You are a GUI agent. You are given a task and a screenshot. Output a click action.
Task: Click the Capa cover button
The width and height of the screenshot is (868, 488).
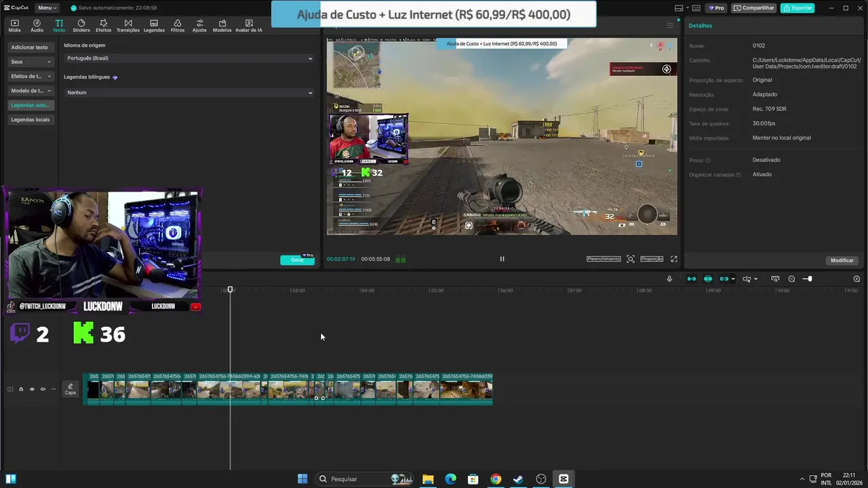[x=71, y=389]
